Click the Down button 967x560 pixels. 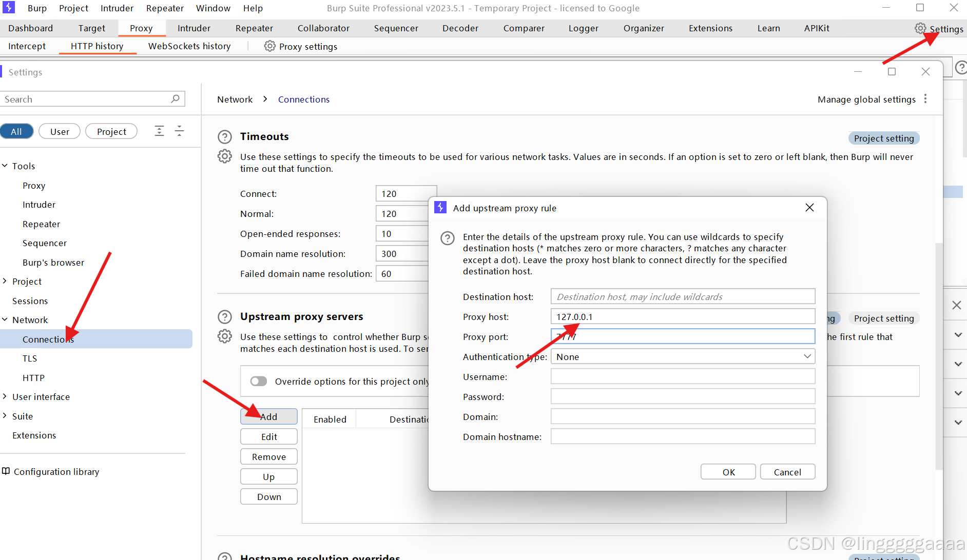tap(269, 496)
